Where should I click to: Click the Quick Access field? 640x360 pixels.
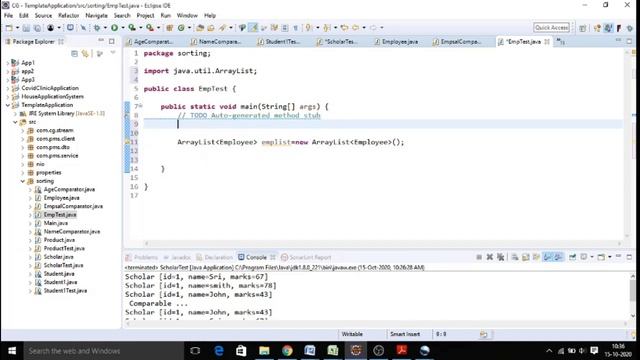pos(551,27)
